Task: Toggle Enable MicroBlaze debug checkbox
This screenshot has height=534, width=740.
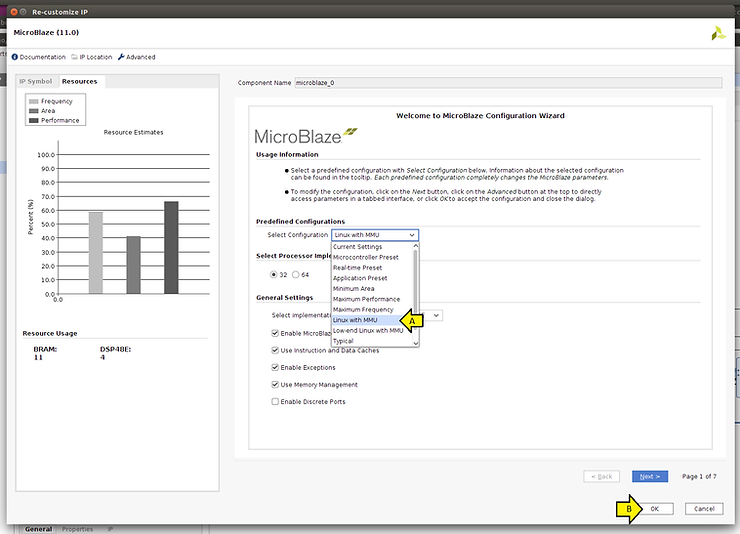Action: coord(275,333)
